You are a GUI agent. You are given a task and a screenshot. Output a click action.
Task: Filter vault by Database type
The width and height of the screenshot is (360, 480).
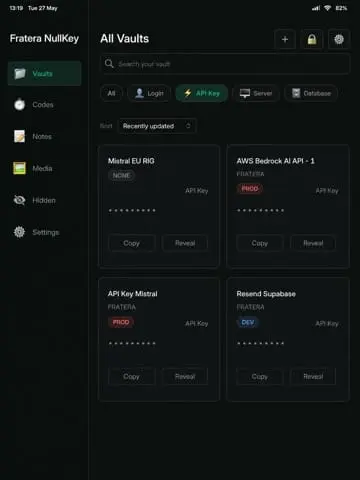[311, 93]
